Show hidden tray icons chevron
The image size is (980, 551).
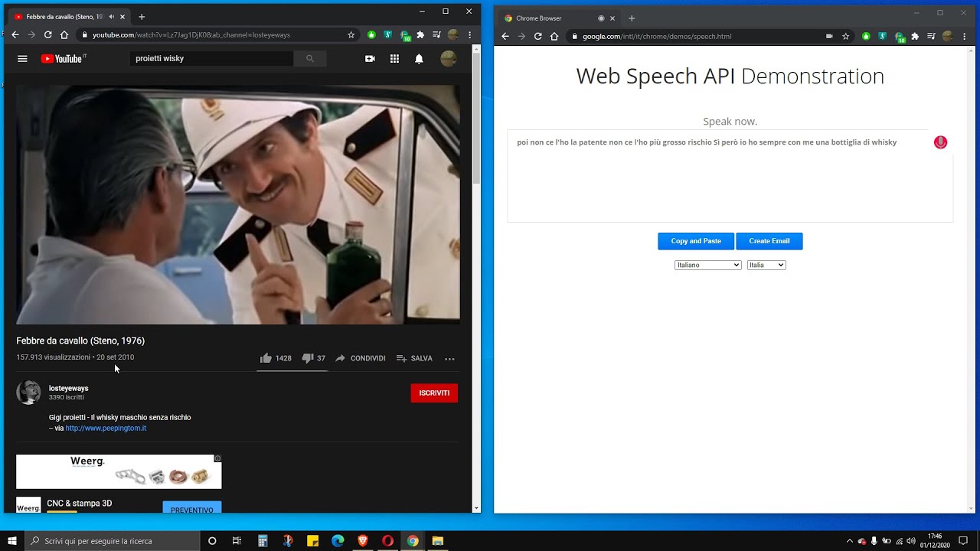coord(849,541)
